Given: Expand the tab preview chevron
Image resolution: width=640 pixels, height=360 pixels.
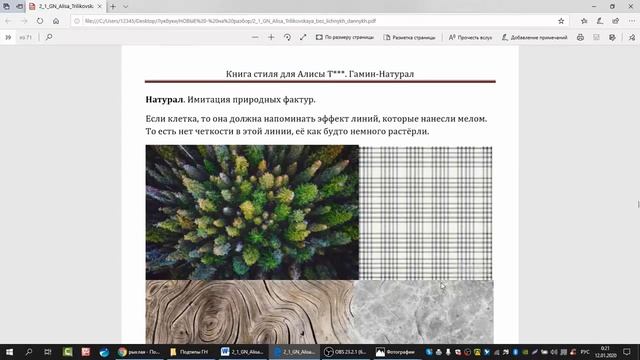Looking at the screenshot, I should click(125, 7).
